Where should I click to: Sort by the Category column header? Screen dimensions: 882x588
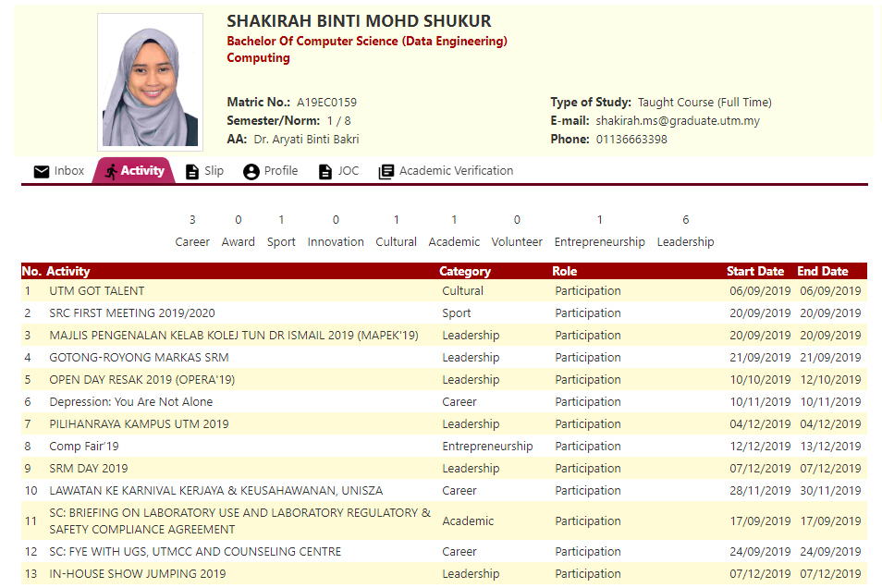(x=465, y=272)
